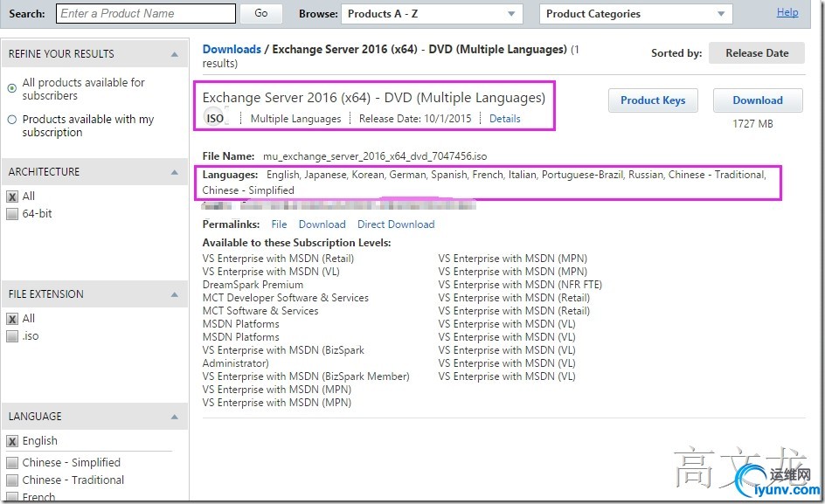Image resolution: width=825 pixels, height=504 pixels.
Task: Click the Go search button
Action: click(261, 13)
